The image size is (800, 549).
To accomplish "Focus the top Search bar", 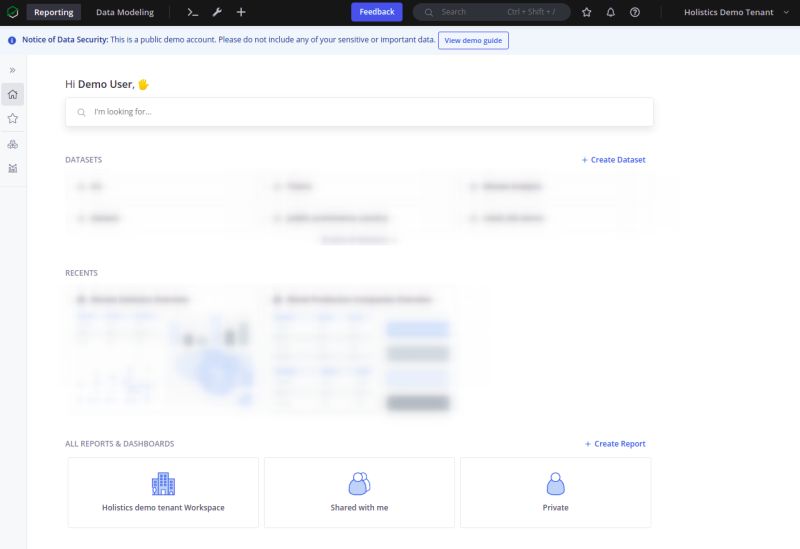I will pyautogui.click(x=491, y=12).
